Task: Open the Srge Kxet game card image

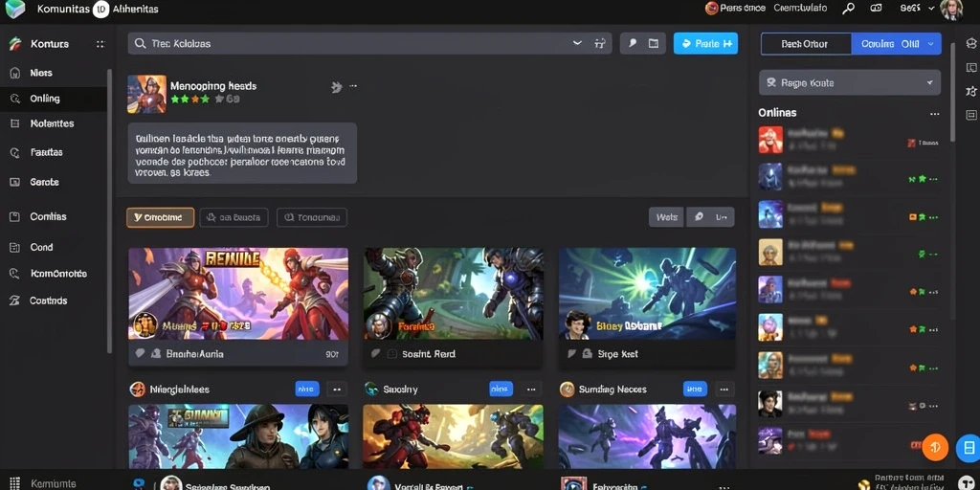Action: (647, 294)
